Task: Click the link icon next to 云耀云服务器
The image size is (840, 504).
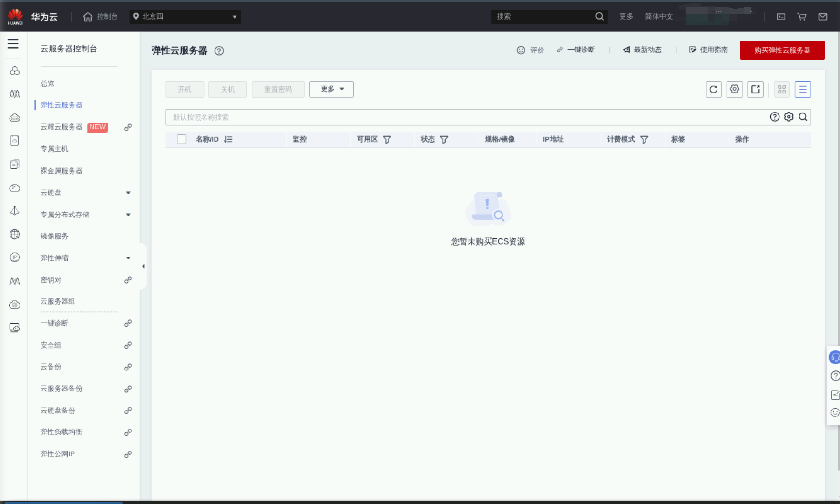Action: (x=128, y=127)
